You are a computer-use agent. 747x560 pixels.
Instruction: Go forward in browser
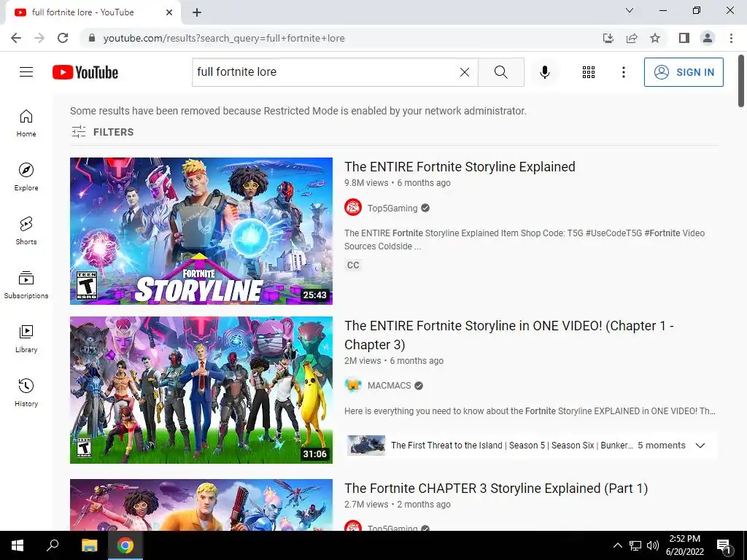tap(39, 38)
